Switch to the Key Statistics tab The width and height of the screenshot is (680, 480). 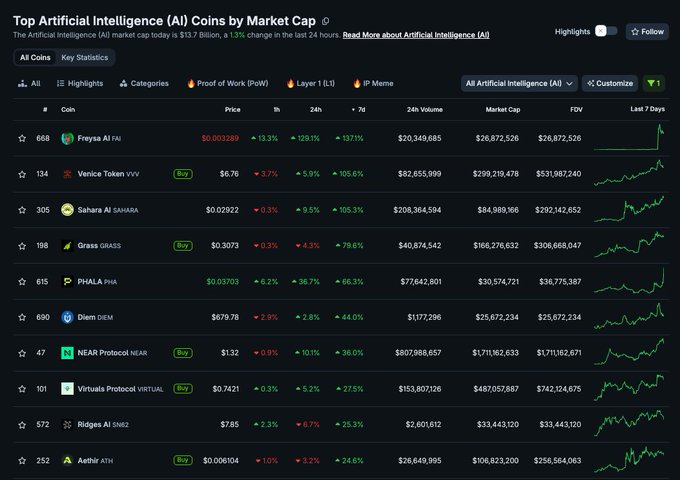coord(85,58)
